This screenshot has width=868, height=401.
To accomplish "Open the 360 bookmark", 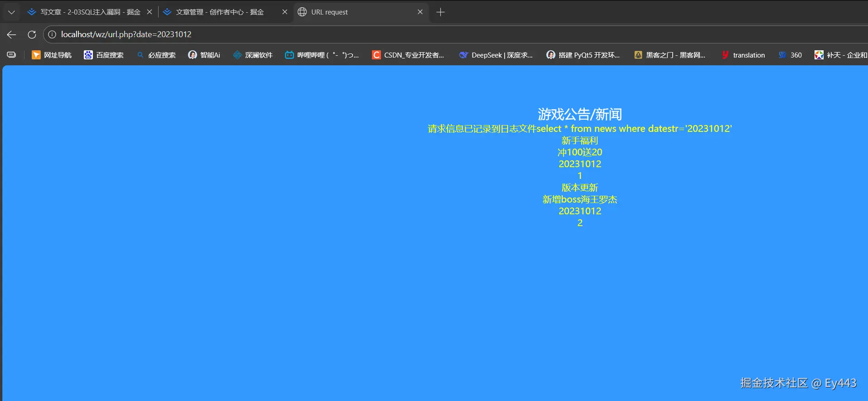I will pyautogui.click(x=790, y=55).
